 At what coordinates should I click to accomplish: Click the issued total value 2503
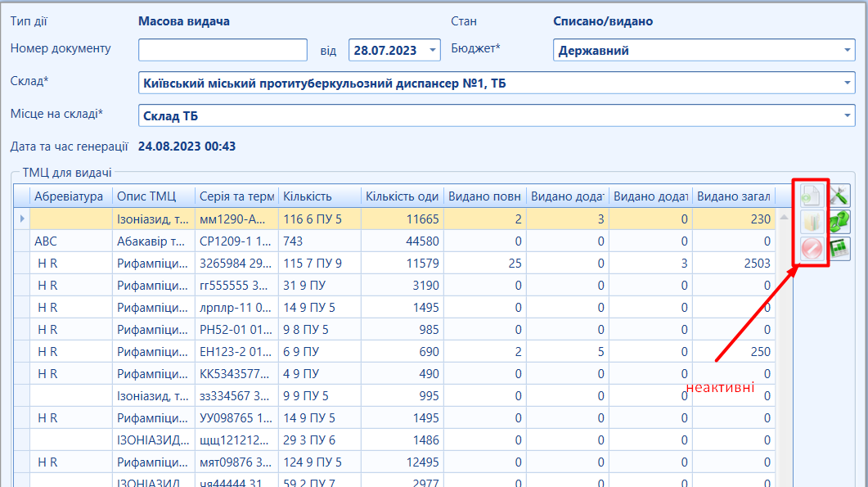click(x=758, y=264)
